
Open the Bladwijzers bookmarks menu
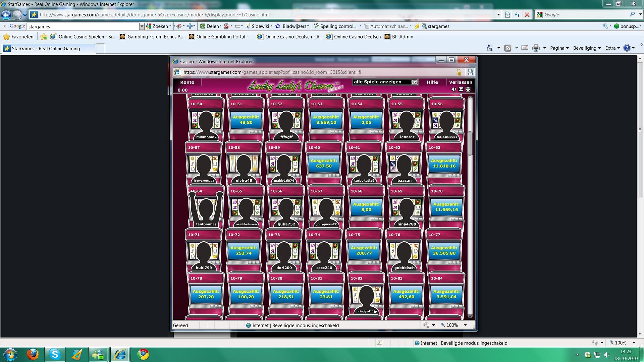[x=292, y=26]
